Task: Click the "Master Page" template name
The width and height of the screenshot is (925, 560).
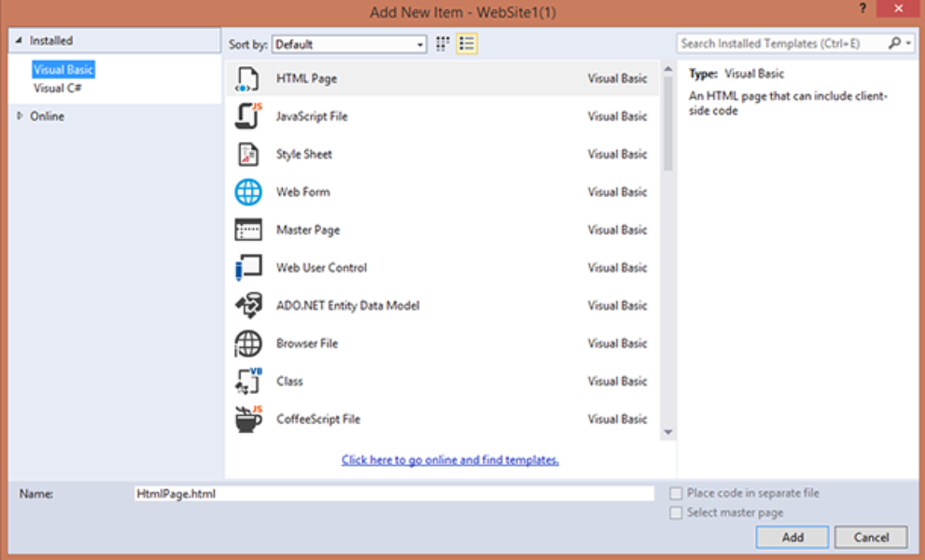Action: click(308, 230)
